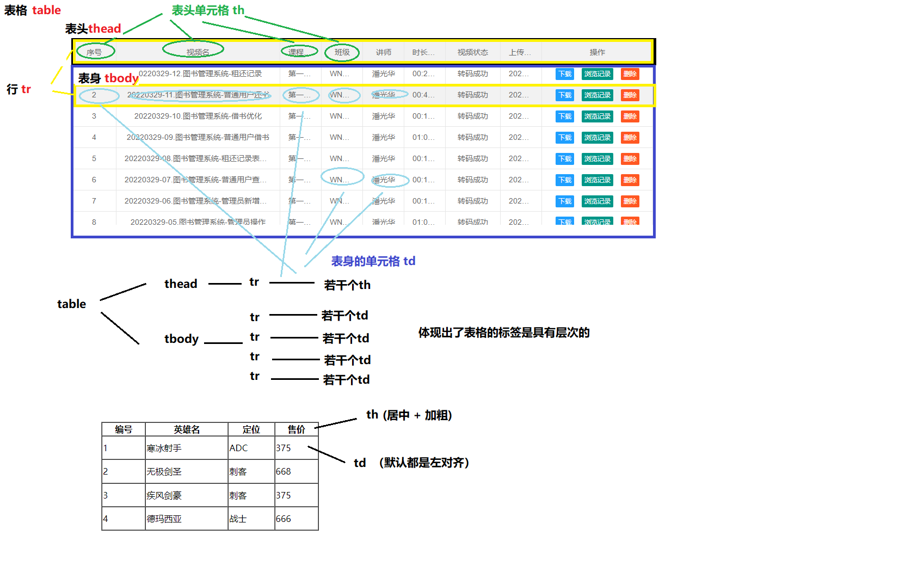Download video 20220329-11 普通用户还书
The width and height of the screenshot is (924, 566).
[565, 95]
